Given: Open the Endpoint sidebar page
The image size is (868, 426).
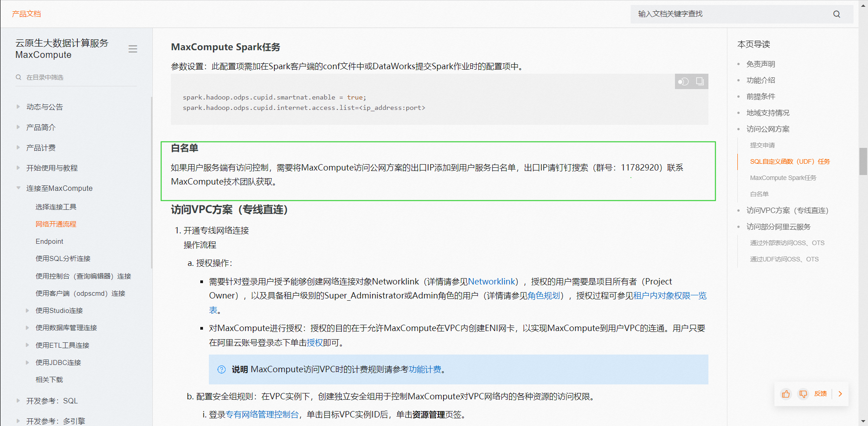Looking at the screenshot, I should 49,241.
